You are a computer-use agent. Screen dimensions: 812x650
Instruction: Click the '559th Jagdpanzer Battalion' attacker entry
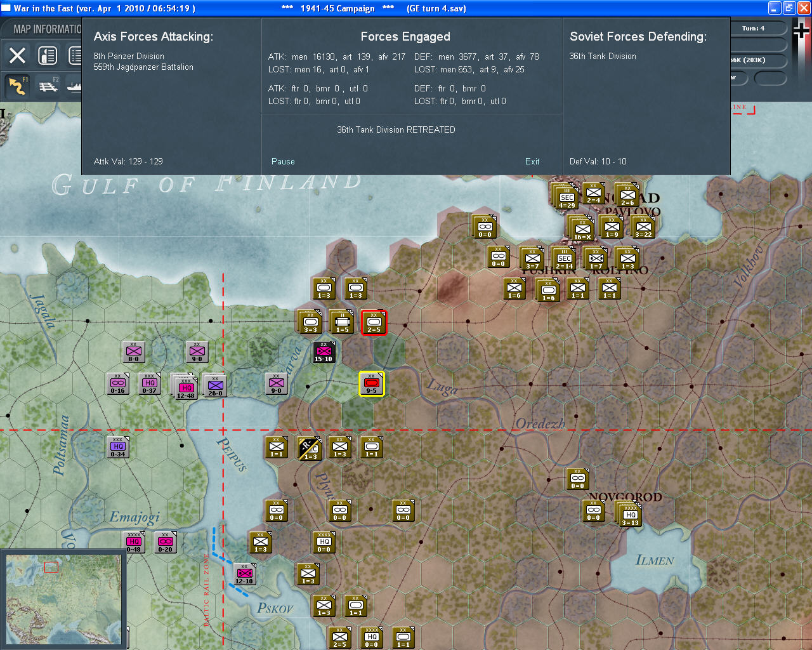(143, 67)
